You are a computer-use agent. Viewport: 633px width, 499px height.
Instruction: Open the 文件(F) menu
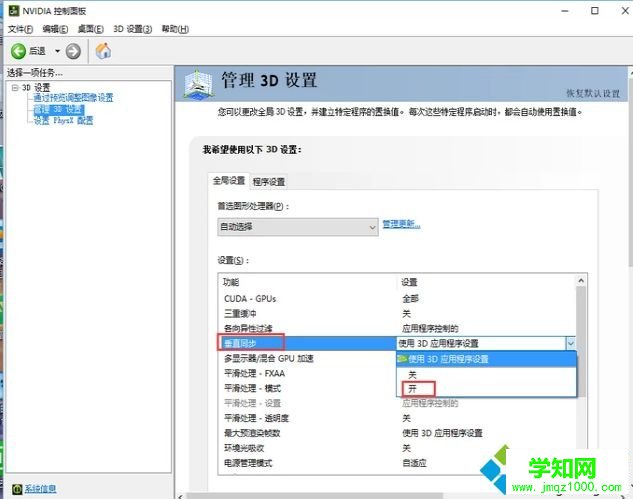click(x=20, y=29)
